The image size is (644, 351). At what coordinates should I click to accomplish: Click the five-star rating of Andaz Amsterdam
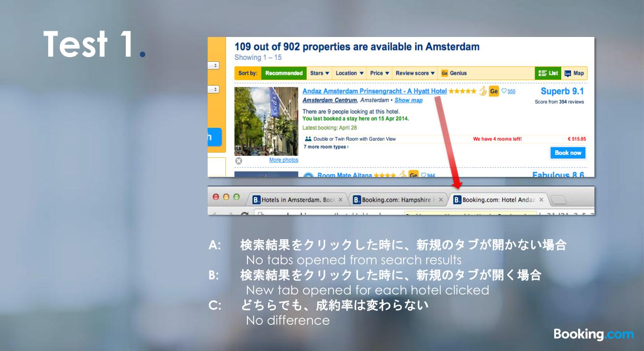(x=463, y=91)
